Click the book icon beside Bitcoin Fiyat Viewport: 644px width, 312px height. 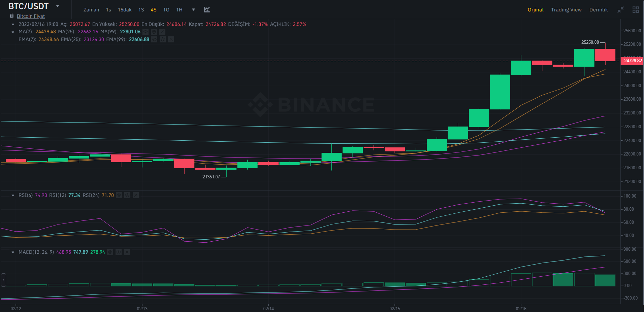click(x=12, y=16)
